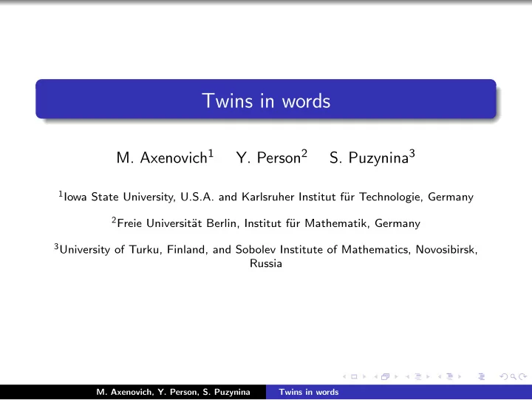Image resolution: width=532 pixels, height=400 pixels.
Task: Go to next frame using the right frame arrow
Action: pyautogui.click(x=396, y=376)
